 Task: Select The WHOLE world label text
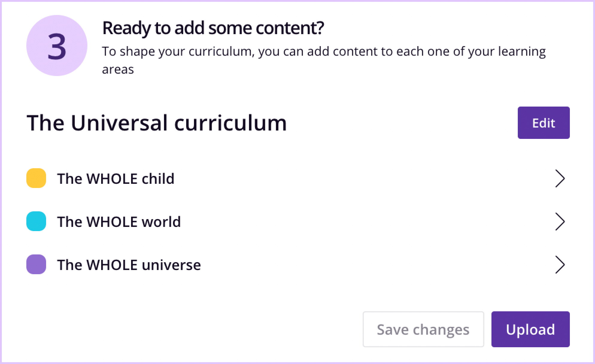pos(119,222)
